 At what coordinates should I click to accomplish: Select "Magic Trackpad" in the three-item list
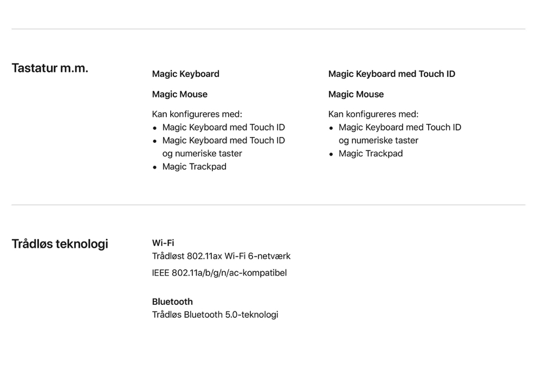click(x=194, y=167)
